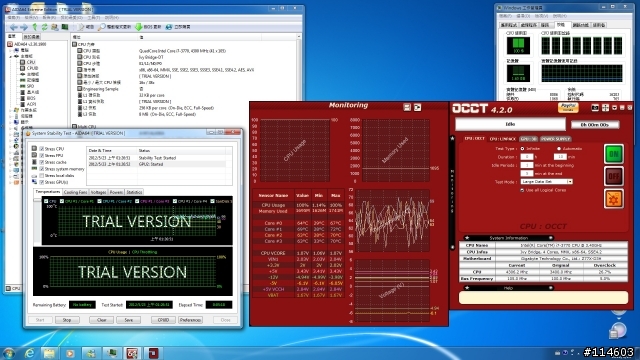Click Save in System Stability Test

(x=129, y=320)
